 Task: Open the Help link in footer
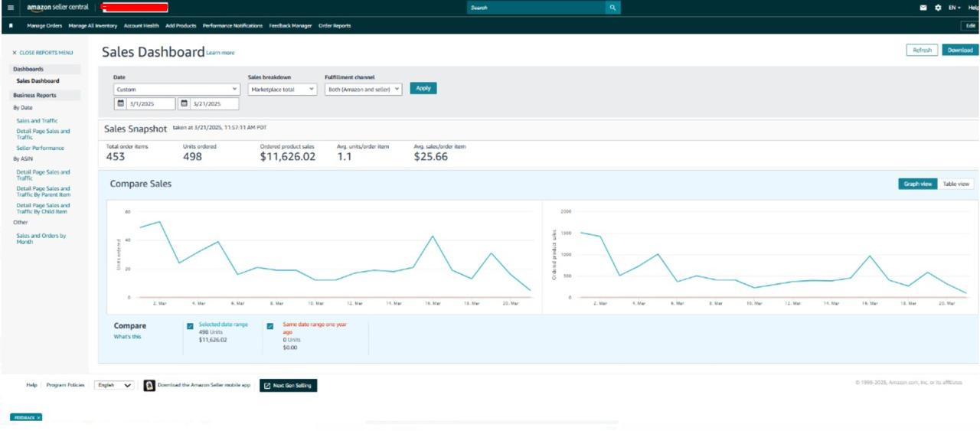click(31, 385)
